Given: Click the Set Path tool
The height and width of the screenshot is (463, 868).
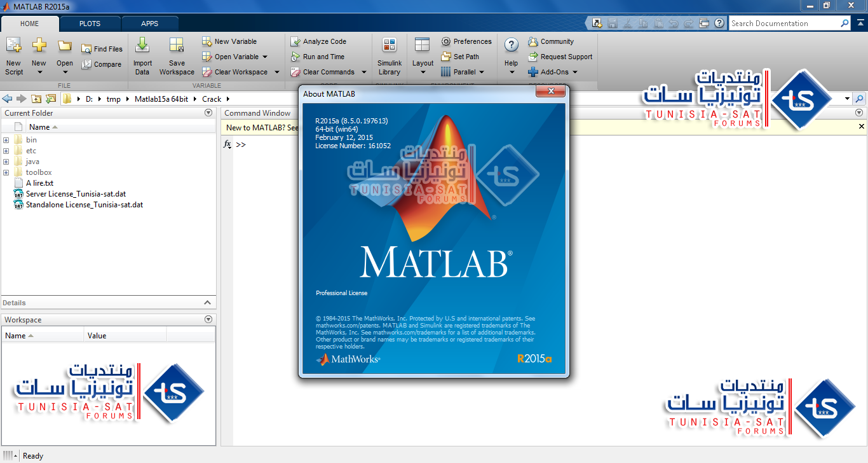Looking at the screenshot, I should tap(460, 57).
